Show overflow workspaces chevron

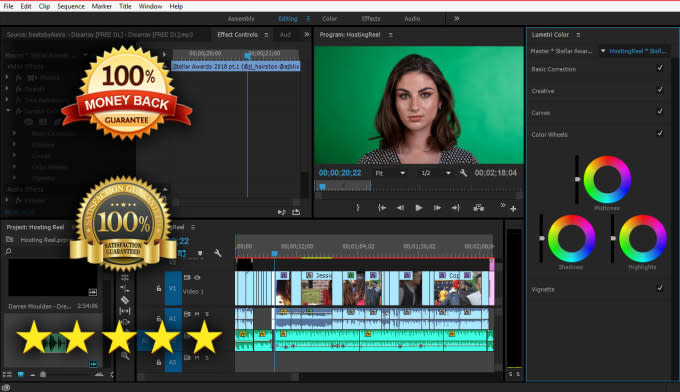[x=457, y=19]
